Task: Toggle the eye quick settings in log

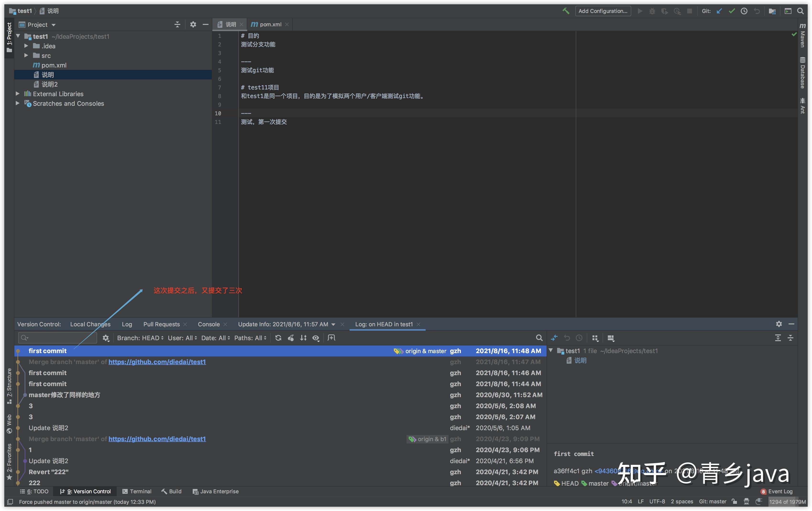Action: [316, 338]
